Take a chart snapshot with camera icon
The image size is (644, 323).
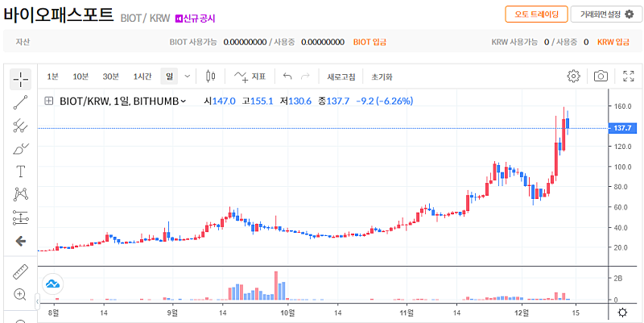coord(601,76)
